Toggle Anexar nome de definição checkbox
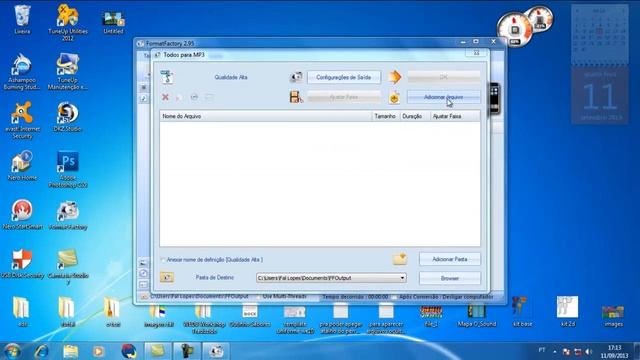 (x=163, y=260)
